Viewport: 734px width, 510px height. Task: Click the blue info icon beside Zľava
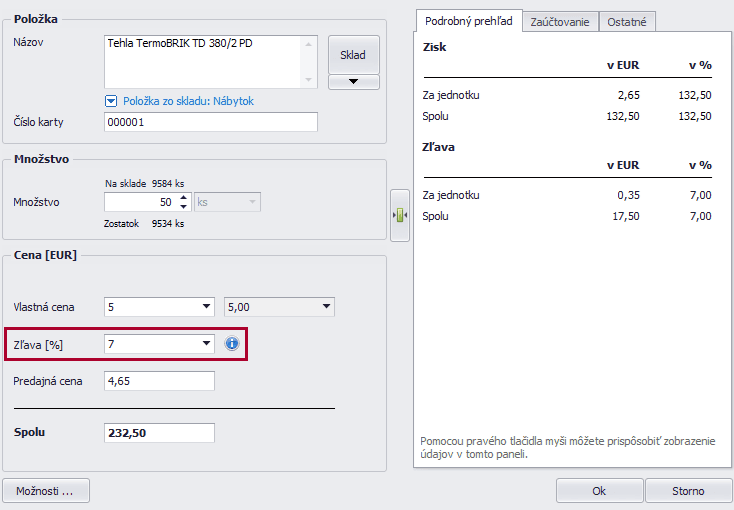232,343
